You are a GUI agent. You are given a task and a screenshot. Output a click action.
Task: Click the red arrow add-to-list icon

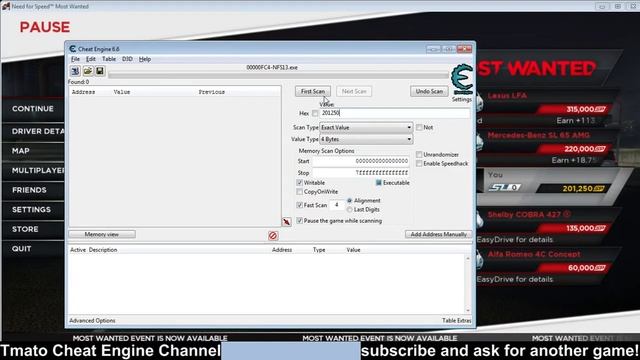[287, 222]
